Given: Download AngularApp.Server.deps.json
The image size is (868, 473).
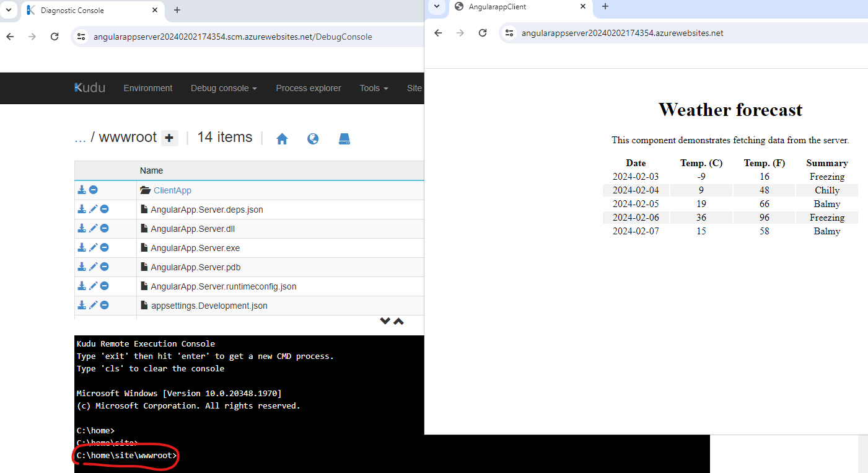Looking at the screenshot, I should [x=82, y=209].
